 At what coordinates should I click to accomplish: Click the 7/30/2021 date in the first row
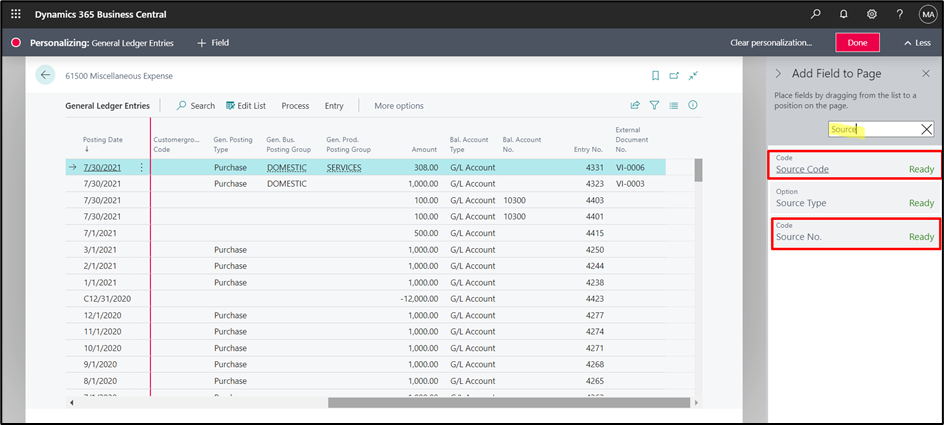tap(103, 167)
